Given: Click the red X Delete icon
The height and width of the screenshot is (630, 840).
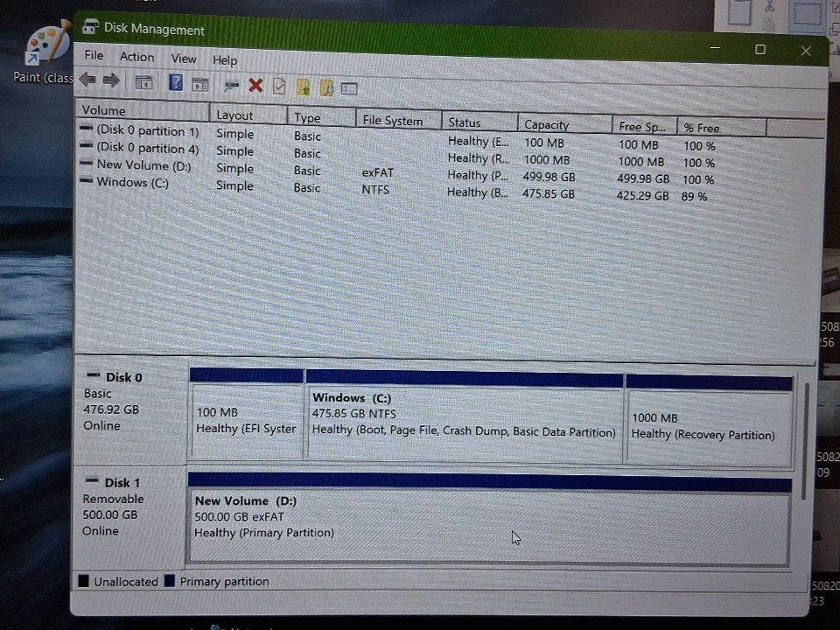Looking at the screenshot, I should pyautogui.click(x=256, y=85).
